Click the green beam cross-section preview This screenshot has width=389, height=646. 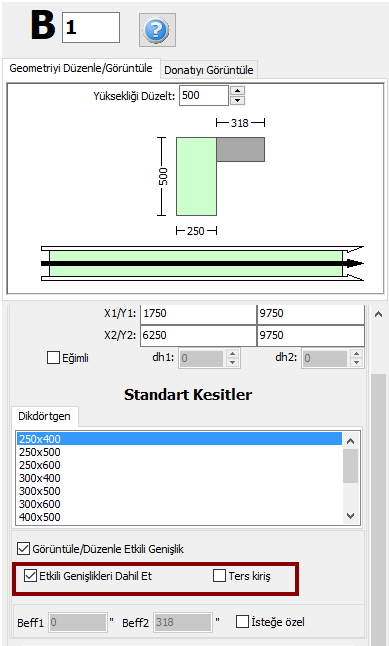pyautogui.click(x=196, y=176)
